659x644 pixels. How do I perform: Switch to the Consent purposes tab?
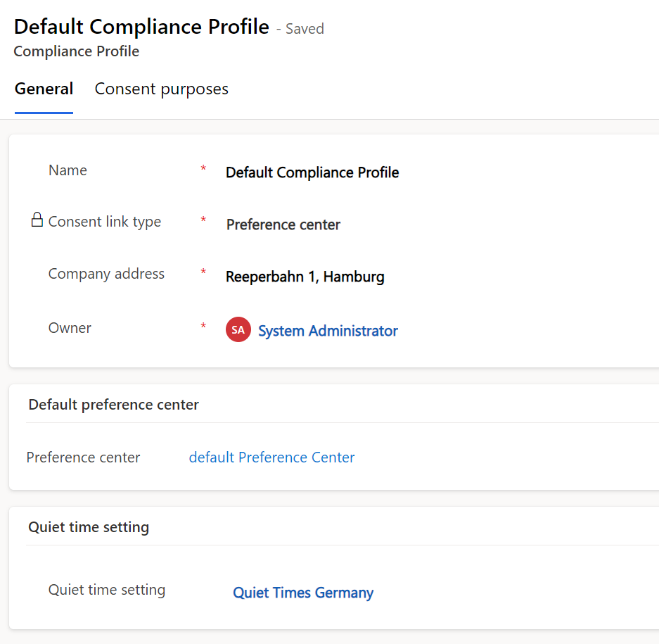click(x=161, y=89)
